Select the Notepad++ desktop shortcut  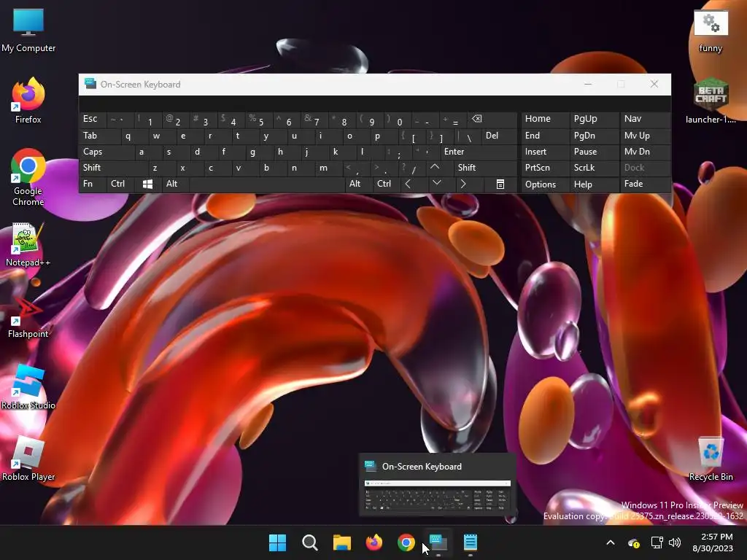[28, 245]
